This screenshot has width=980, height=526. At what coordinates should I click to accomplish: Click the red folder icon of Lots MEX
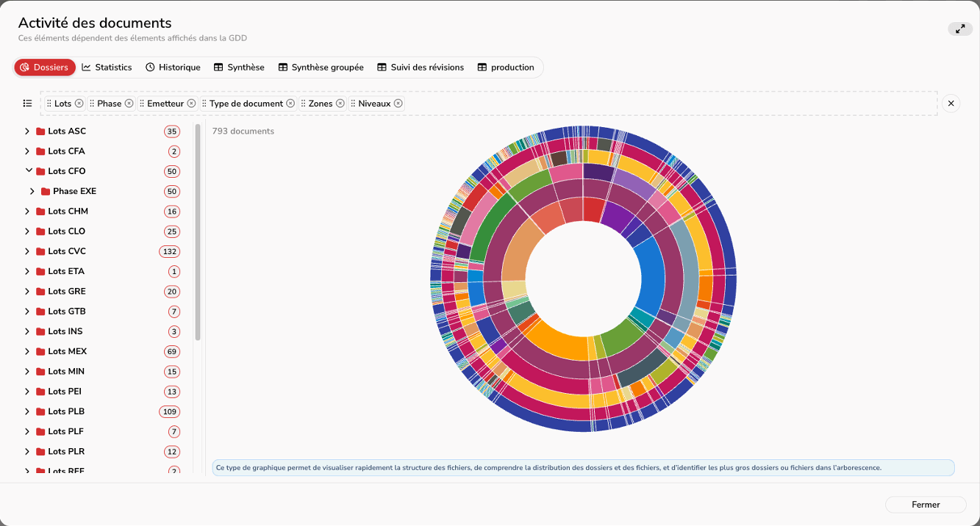(40, 351)
